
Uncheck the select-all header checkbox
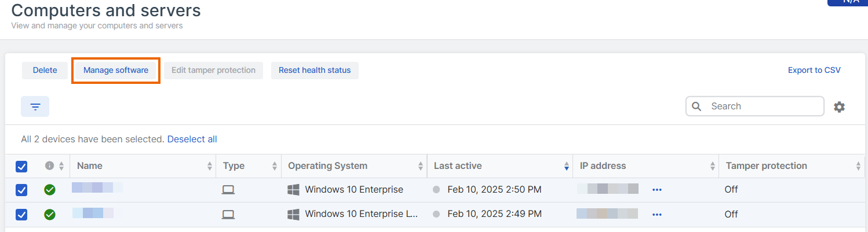coord(21,167)
